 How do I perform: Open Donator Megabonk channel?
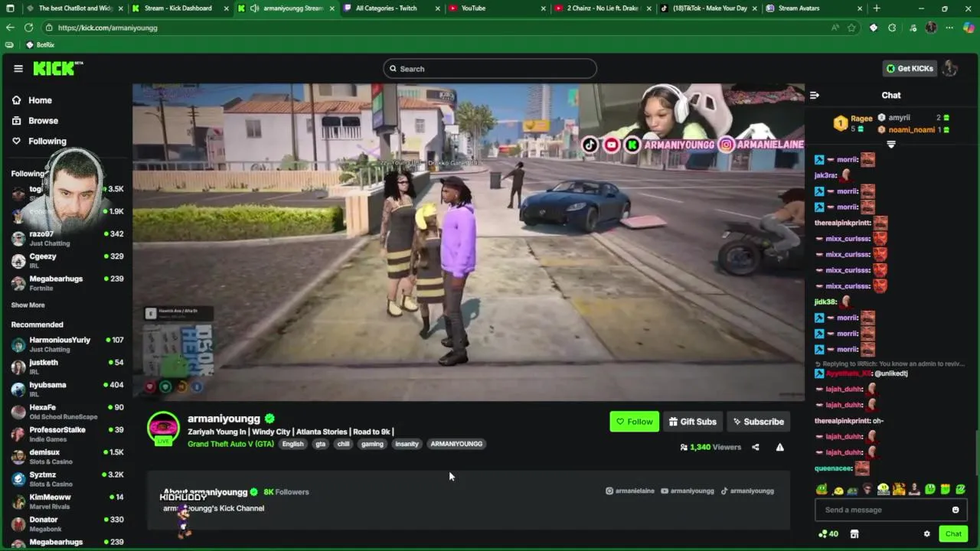67,524
